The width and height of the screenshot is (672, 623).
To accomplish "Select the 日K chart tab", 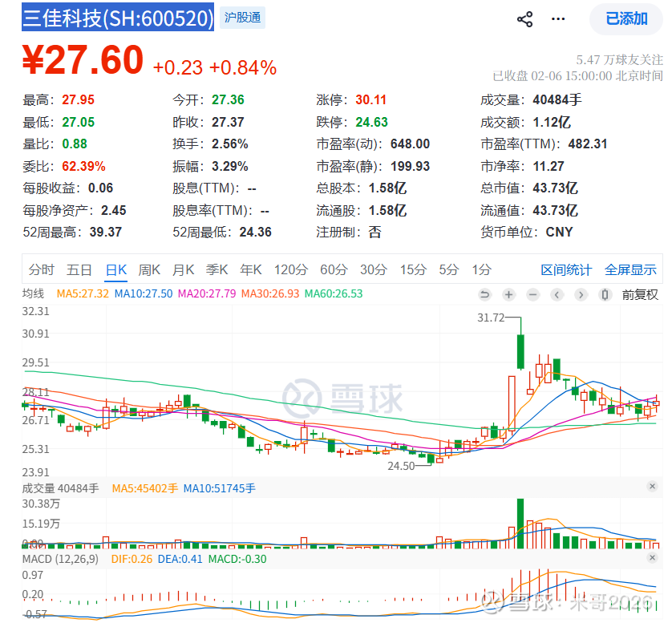I will 116,270.
